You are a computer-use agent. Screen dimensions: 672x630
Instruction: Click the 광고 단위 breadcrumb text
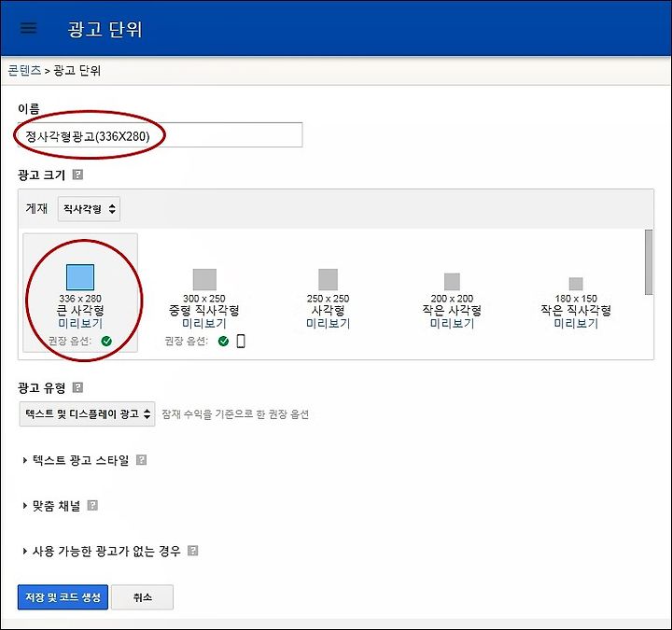click(77, 70)
